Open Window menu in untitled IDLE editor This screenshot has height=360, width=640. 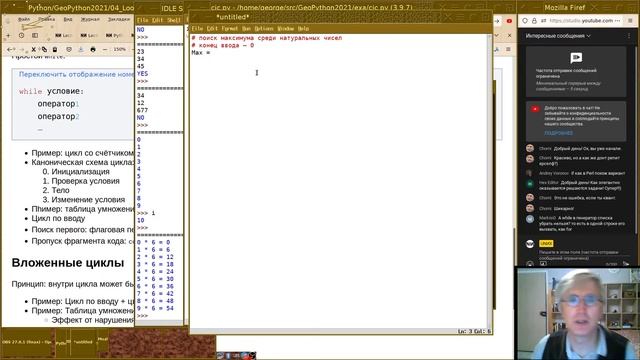click(x=285, y=29)
